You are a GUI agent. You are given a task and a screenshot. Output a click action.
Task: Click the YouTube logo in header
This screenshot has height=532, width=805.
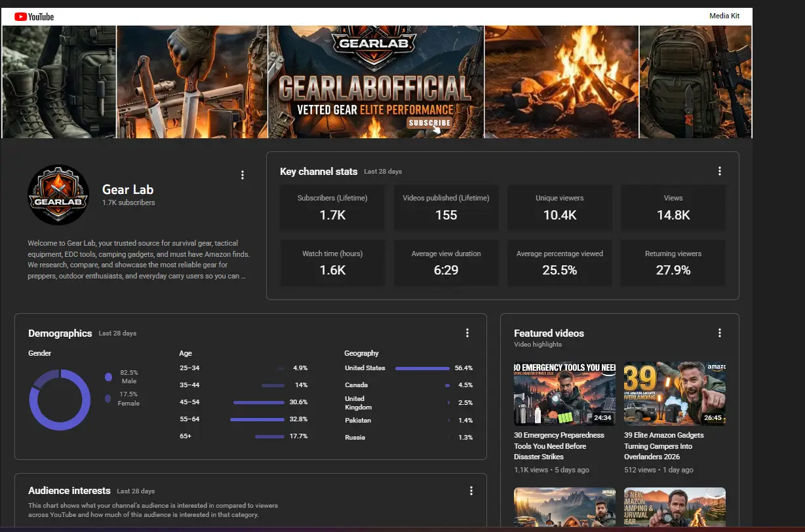coord(34,16)
